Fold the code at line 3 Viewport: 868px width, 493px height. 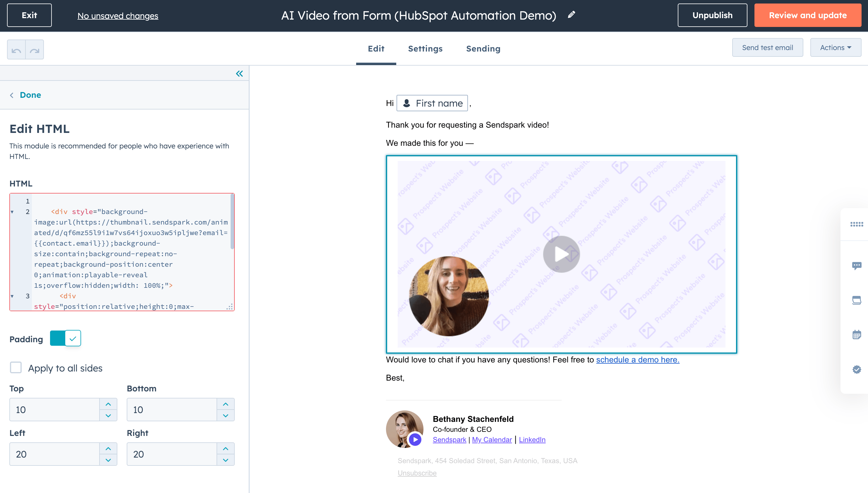pos(12,296)
